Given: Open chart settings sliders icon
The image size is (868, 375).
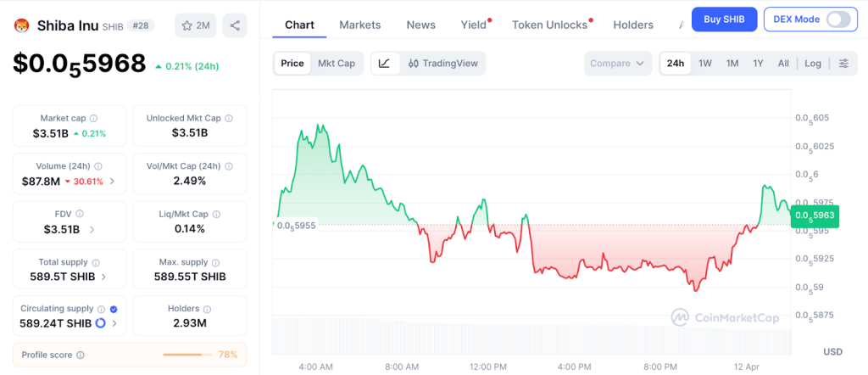Looking at the screenshot, I should click(843, 64).
